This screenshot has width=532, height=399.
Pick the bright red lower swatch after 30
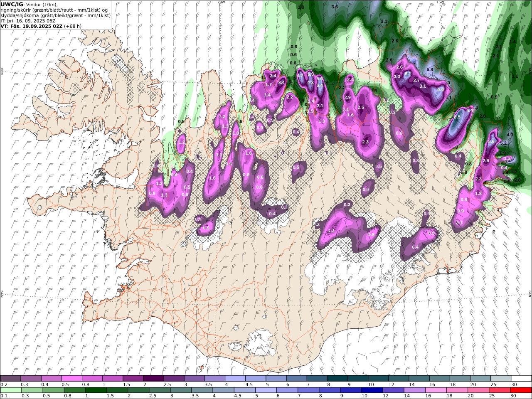tap(521, 390)
